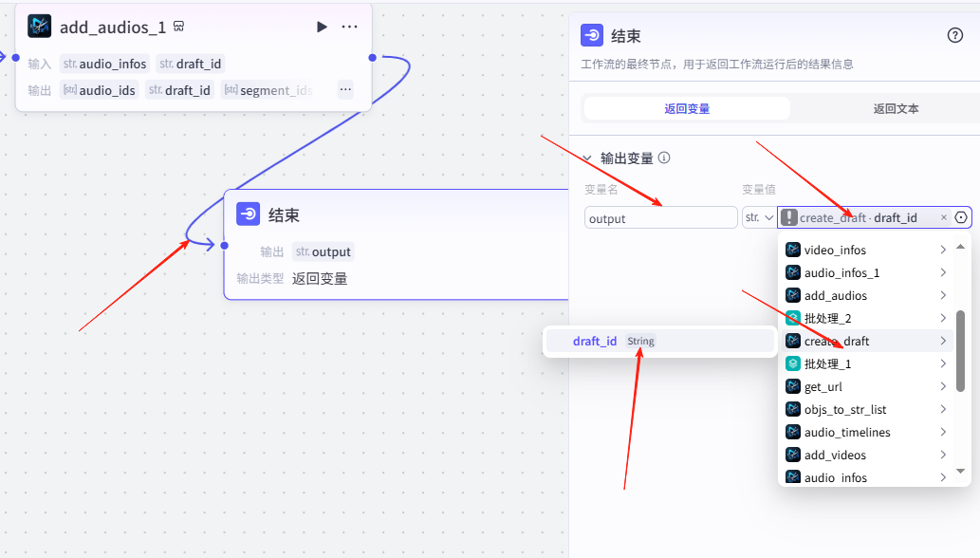980x558 pixels.
Task: Click the info icon beside 输出变量
Action: [664, 158]
